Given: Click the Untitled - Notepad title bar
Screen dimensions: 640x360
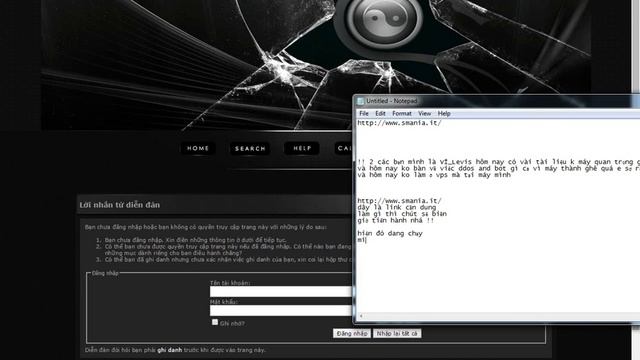Looking at the screenshot, I should (496, 101).
